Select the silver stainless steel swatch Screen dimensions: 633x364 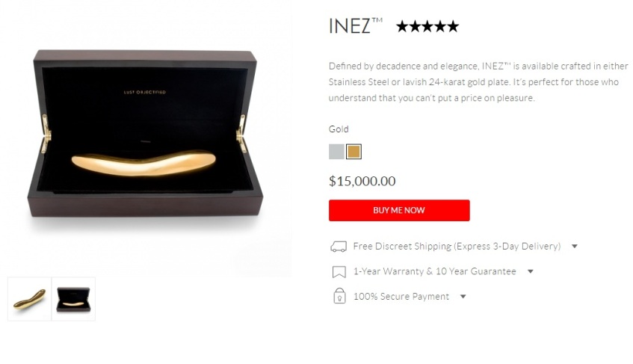[x=336, y=152]
